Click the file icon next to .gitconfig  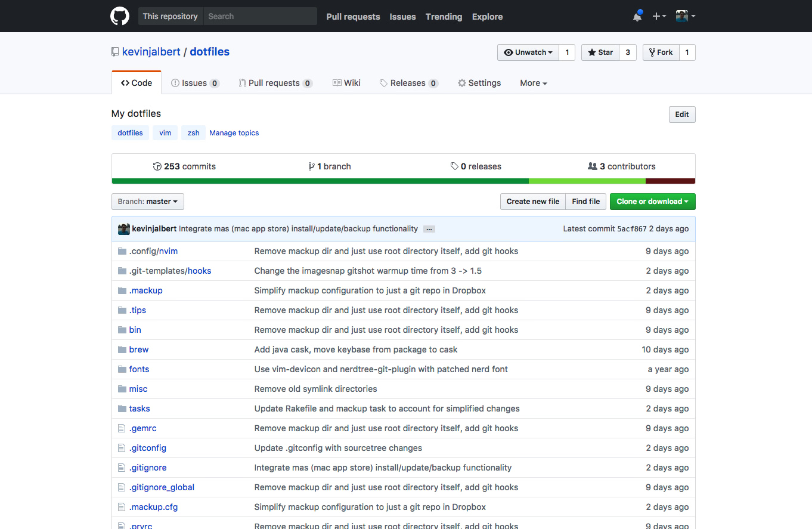122,448
